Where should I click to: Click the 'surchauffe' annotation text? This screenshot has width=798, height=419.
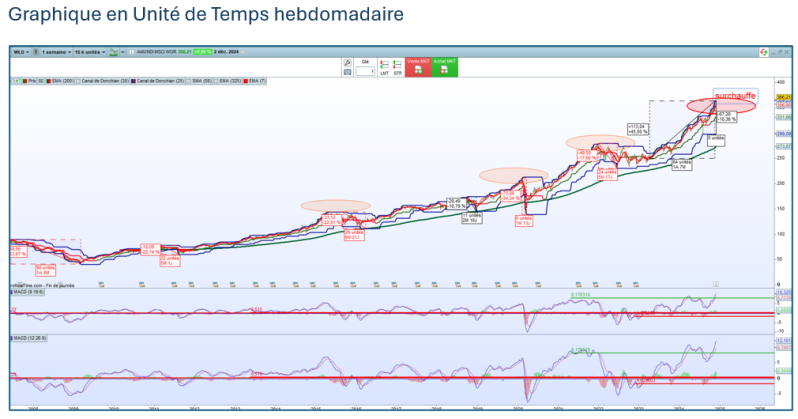735,96
